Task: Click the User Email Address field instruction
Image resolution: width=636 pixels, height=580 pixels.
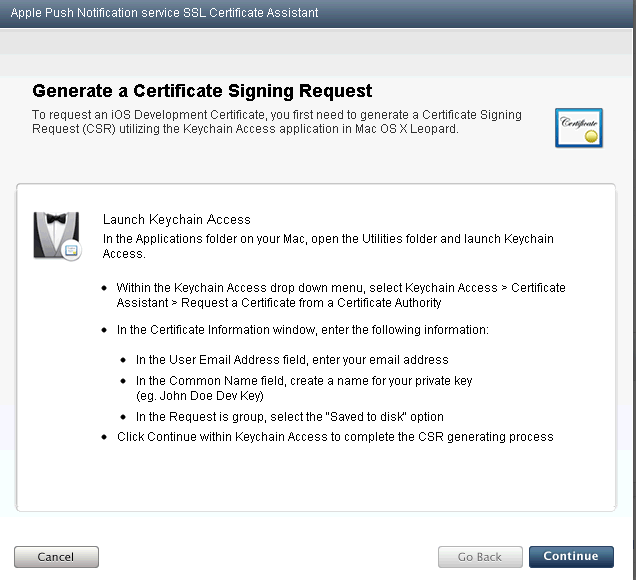Action: click(x=292, y=359)
